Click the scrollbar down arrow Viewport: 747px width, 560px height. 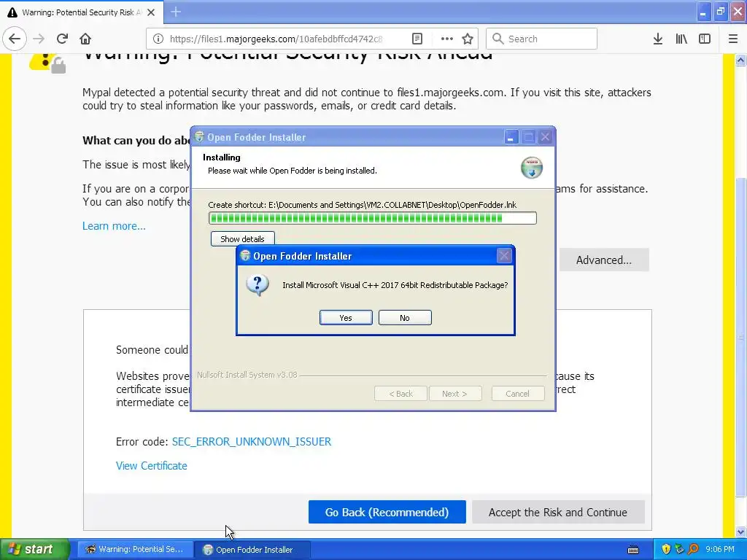coord(740,532)
